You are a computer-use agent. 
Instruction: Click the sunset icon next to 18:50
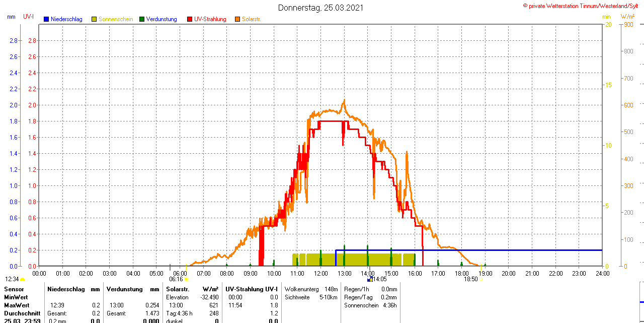[481, 279]
